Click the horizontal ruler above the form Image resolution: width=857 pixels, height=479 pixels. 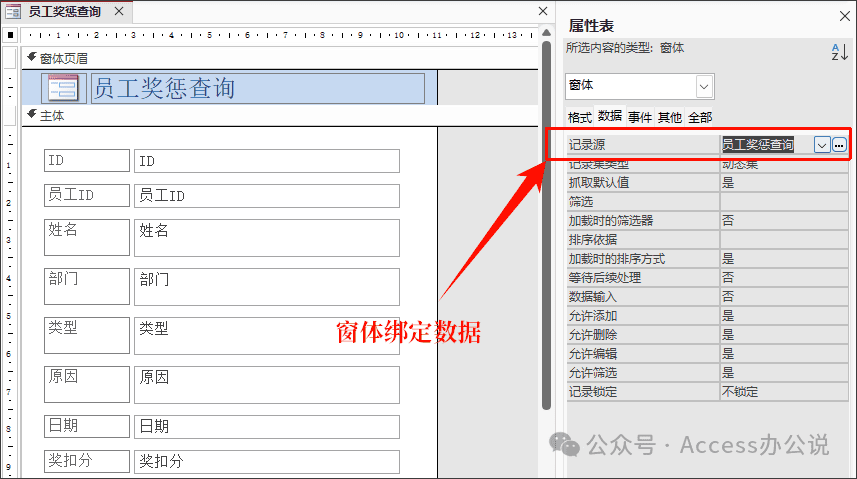[280, 35]
